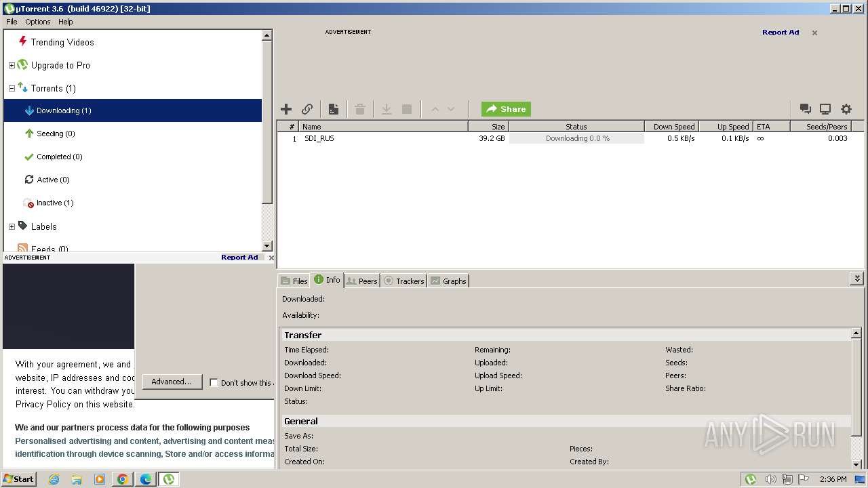Sort torrents by the ETA column header
The image size is (868, 488).
[772, 127]
